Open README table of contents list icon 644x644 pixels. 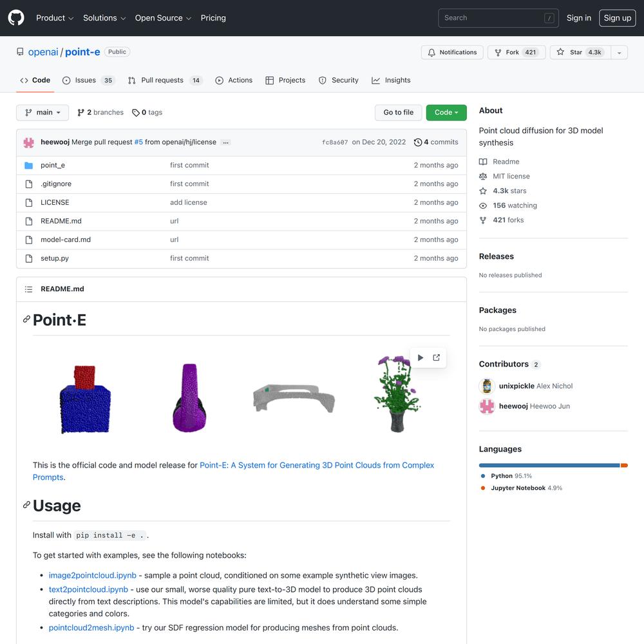click(28, 289)
